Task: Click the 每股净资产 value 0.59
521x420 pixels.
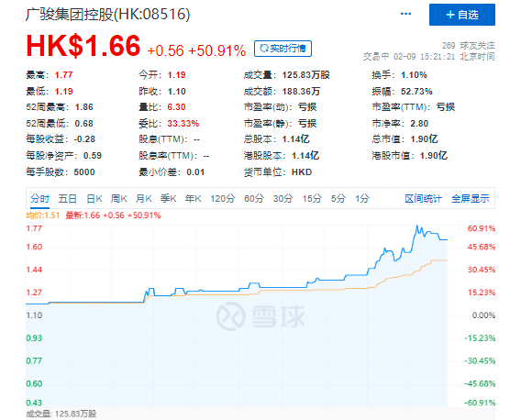Action: 93,156
